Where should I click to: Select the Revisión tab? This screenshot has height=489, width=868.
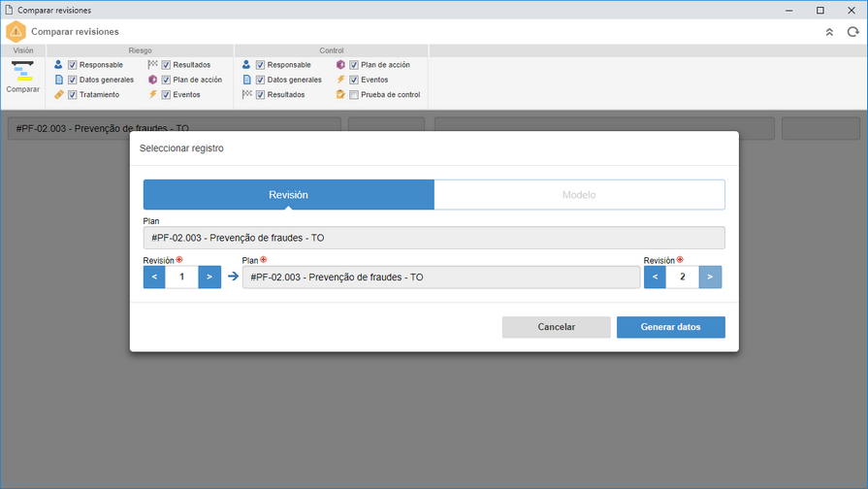coord(288,195)
